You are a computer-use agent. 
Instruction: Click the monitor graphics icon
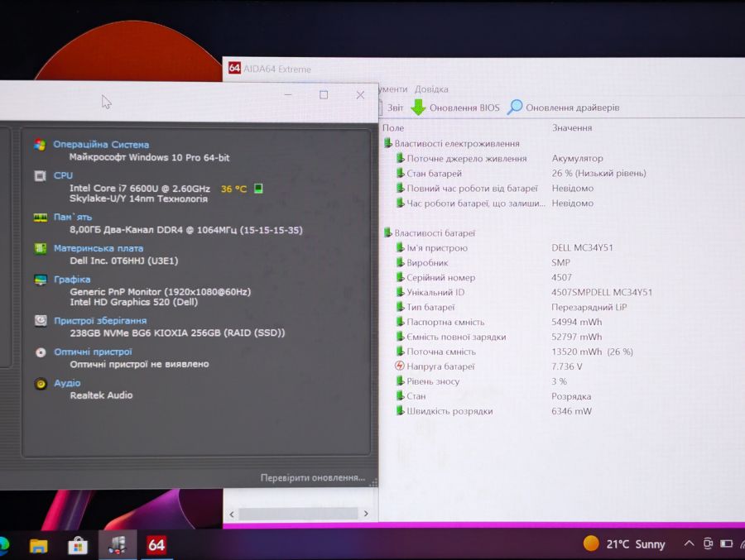(40, 280)
